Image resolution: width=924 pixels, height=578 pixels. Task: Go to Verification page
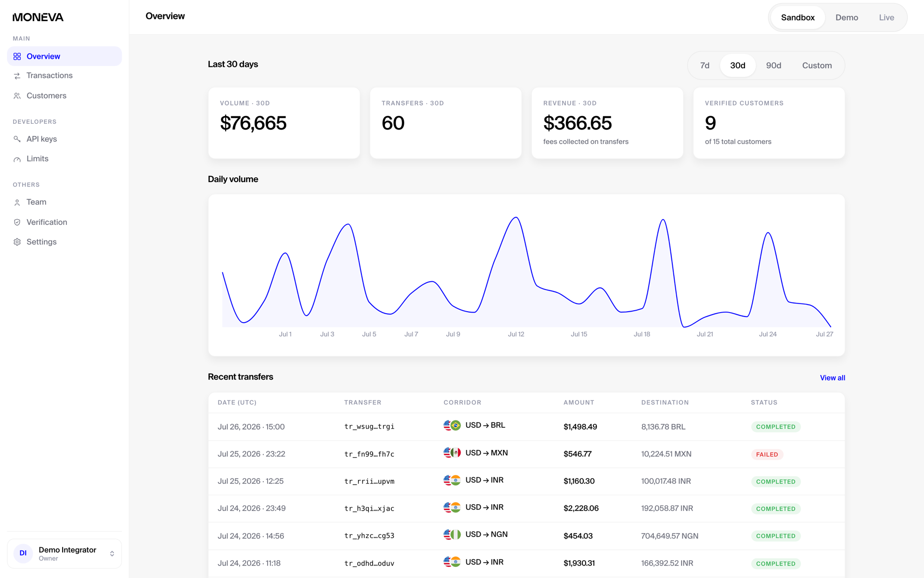coord(64,222)
